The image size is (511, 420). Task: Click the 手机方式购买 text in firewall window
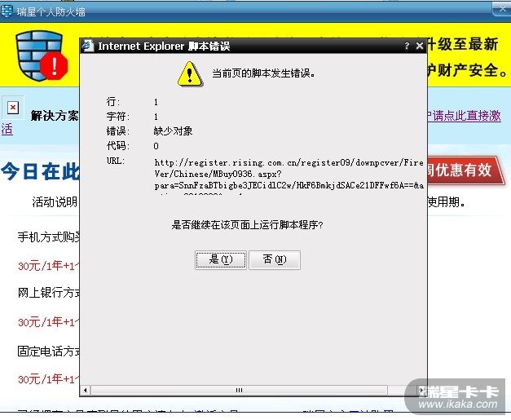coord(49,237)
